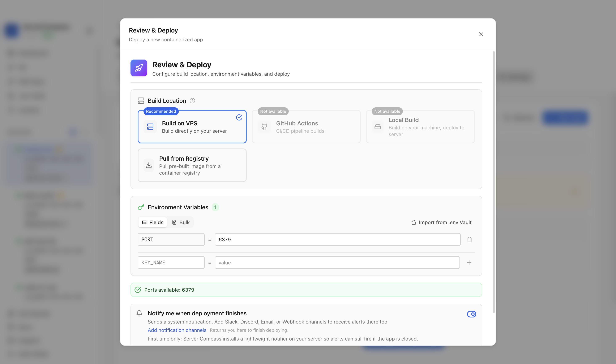Click the Local Build card
The image size is (616, 364).
[x=420, y=127]
